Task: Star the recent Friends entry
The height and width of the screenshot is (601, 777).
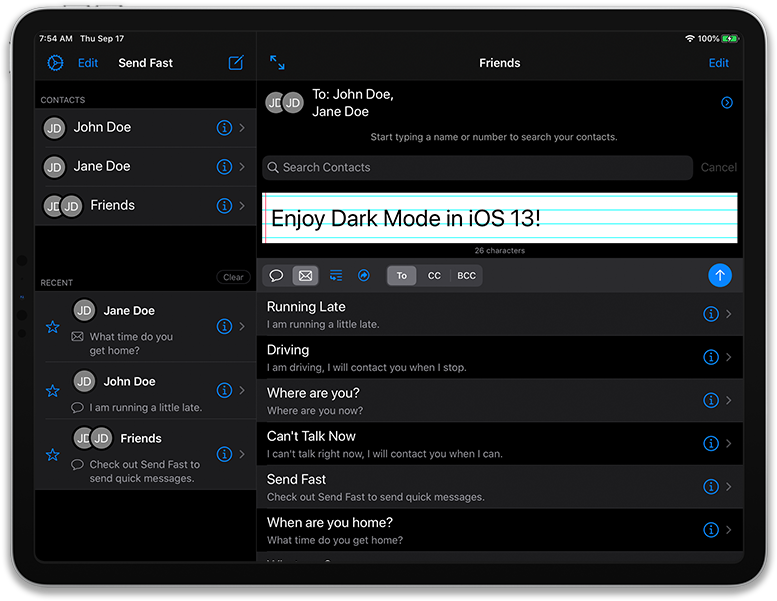Action: (53, 455)
